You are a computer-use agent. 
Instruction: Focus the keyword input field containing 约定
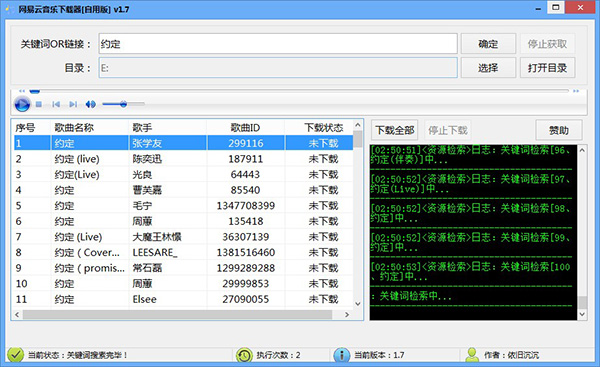point(278,44)
